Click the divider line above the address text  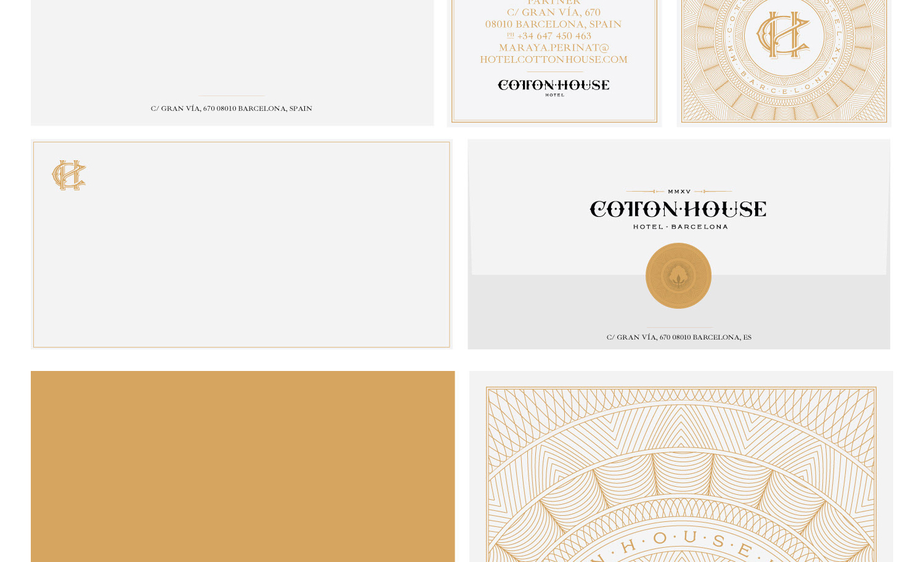click(231, 96)
